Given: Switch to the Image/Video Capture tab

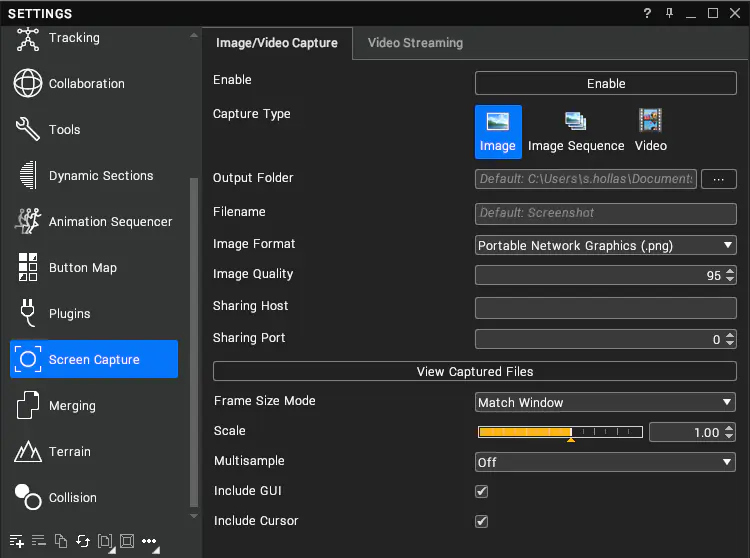Looking at the screenshot, I should click(x=277, y=43).
